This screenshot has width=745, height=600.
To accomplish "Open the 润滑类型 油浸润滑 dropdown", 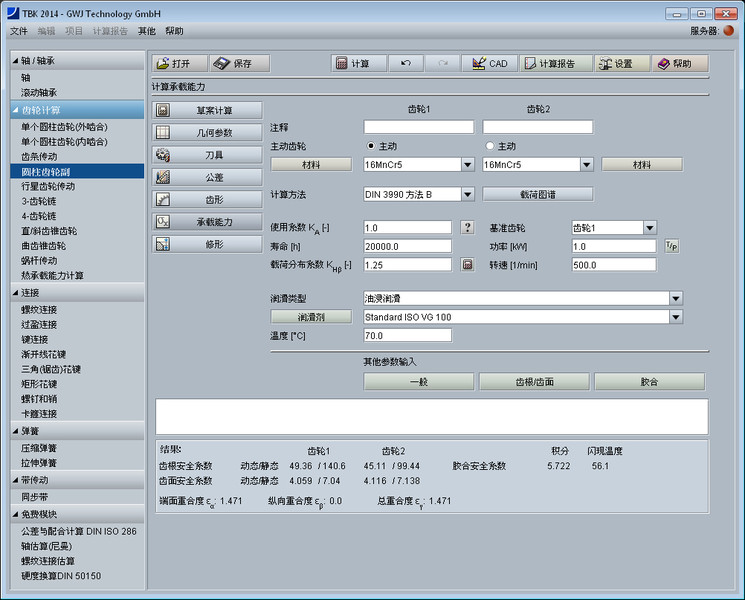I will coord(676,298).
